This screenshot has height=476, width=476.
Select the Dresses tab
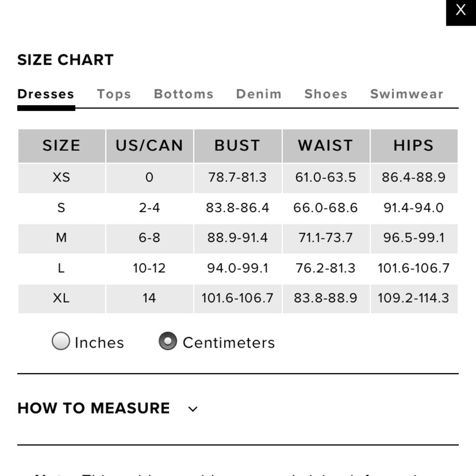point(46,94)
